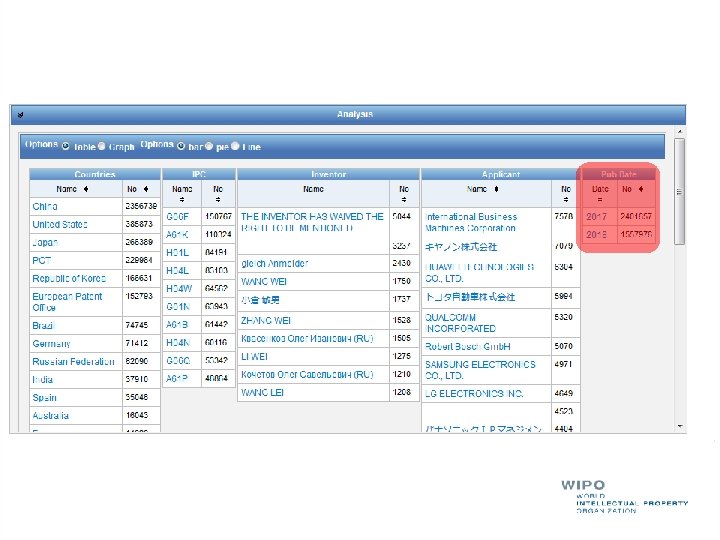Sort Countries by Name column arrow
This screenshot has width=720, height=540.
tap(86, 189)
